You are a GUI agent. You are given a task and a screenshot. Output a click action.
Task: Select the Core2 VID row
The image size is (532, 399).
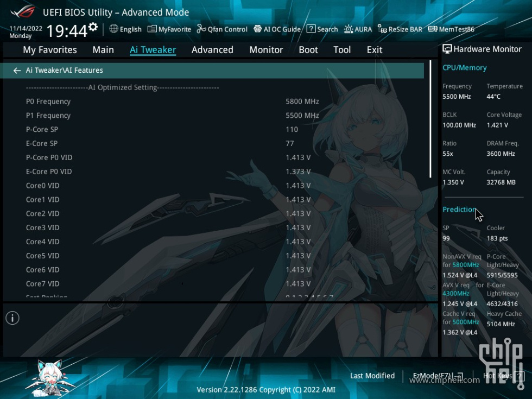click(214, 213)
